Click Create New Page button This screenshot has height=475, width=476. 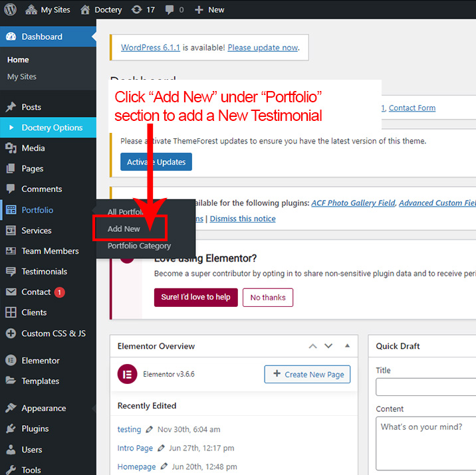(307, 375)
